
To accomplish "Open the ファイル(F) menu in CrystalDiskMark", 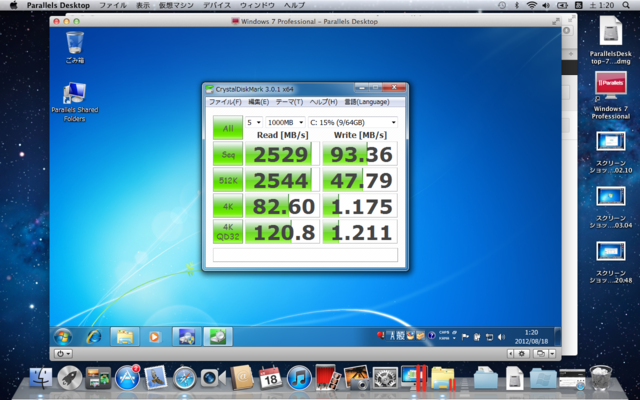I will pos(225,102).
